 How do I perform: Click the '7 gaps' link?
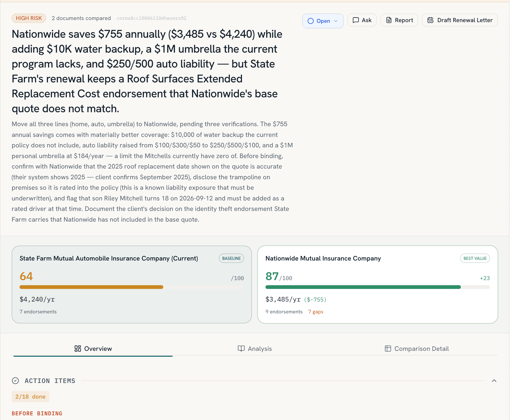(x=316, y=312)
